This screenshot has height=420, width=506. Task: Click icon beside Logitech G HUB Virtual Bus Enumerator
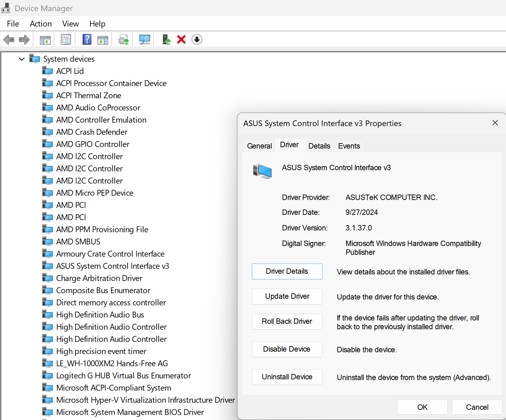tap(48, 375)
